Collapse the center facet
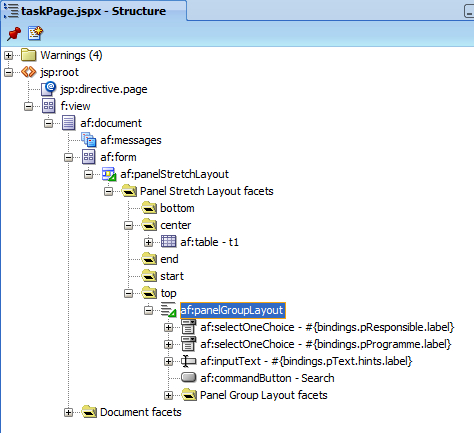This screenshot has height=433, width=474. (129, 225)
